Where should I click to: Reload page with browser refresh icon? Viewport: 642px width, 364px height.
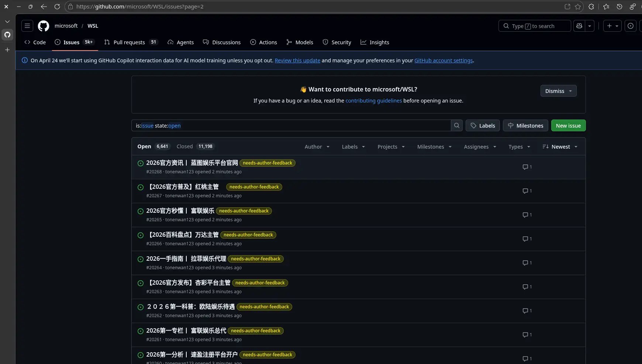(57, 7)
